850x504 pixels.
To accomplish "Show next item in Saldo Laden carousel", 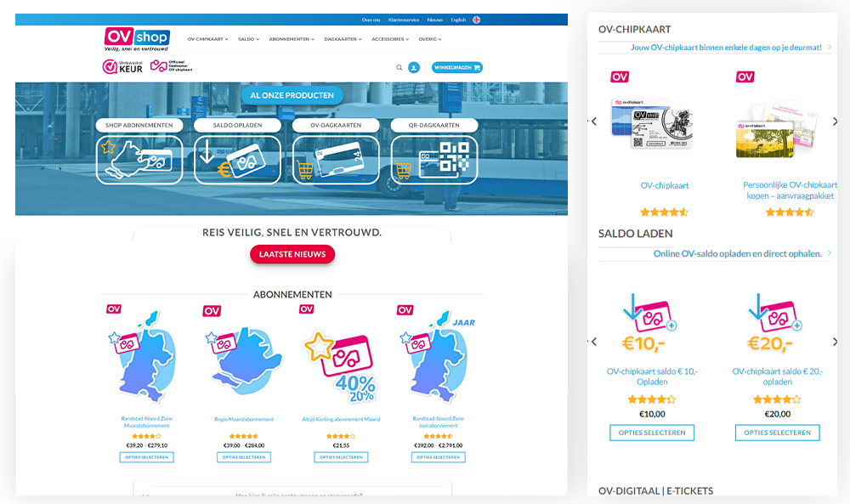I will (835, 342).
